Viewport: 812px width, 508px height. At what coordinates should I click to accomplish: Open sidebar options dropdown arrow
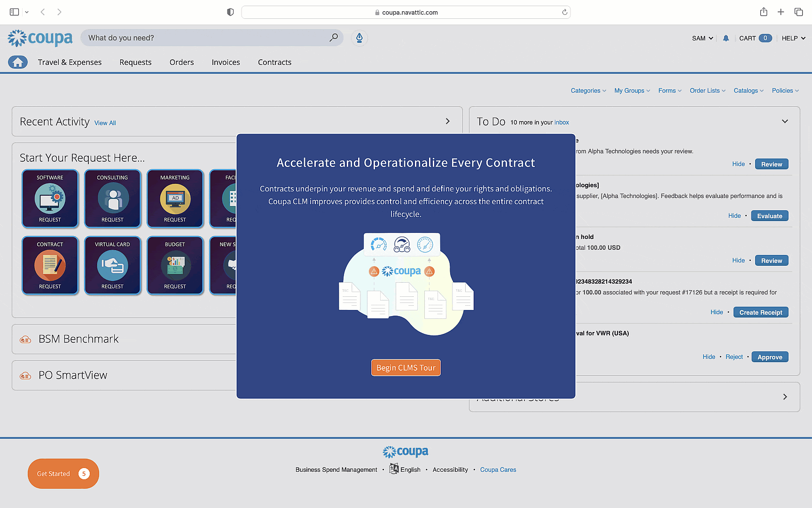tap(27, 12)
